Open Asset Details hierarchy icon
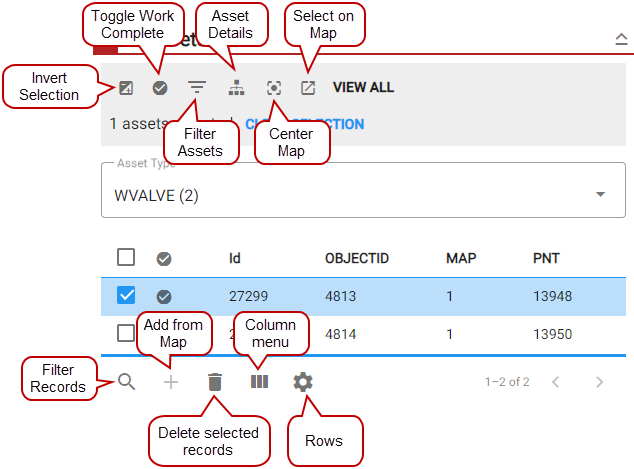 coord(237,88)
